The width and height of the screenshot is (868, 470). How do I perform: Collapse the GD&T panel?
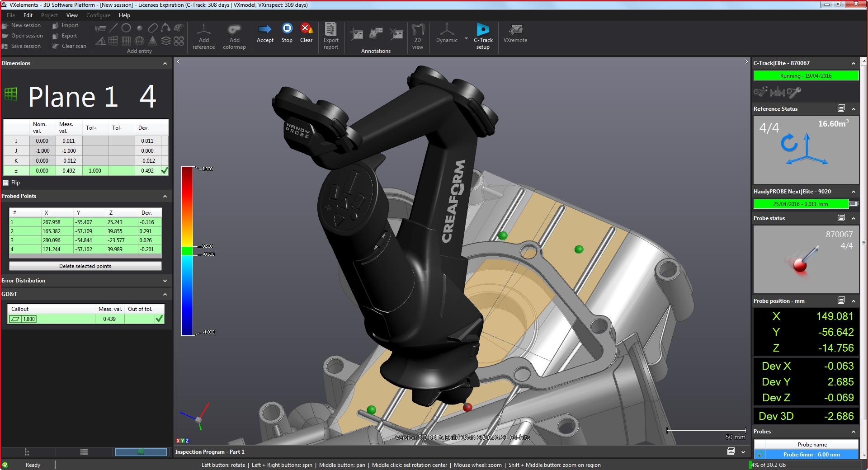[x=165, y=294]
